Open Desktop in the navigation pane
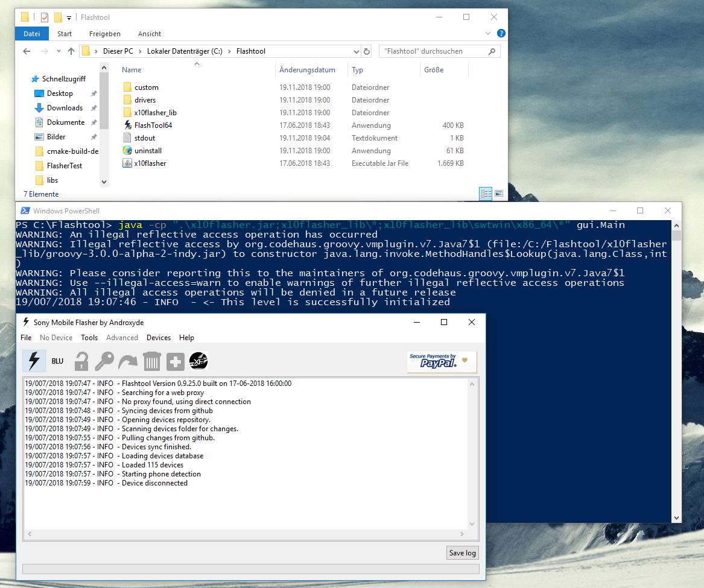Viewport: 704px width, 588px height. (x=60, y=93)
